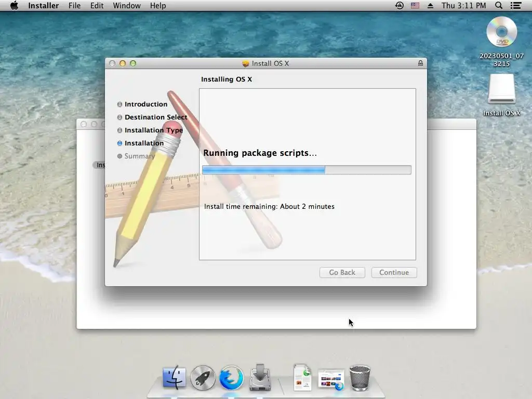Image resolution: width=532 pixels, height=399 pixels.
Task: Click the package icon beside Install OS X title
Action: pos(245,63)
